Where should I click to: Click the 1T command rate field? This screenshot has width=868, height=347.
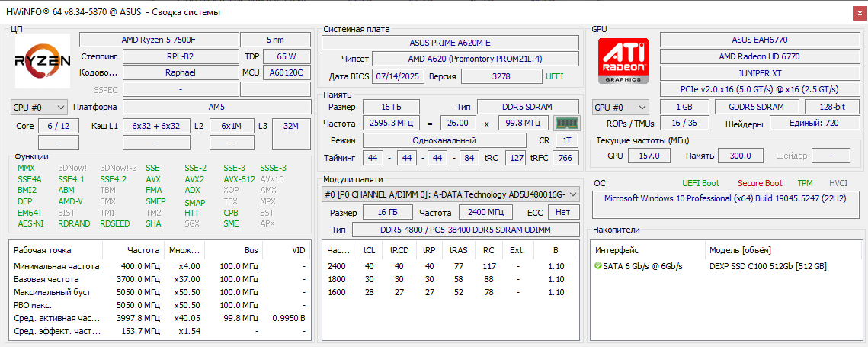[x=566, y=140]
